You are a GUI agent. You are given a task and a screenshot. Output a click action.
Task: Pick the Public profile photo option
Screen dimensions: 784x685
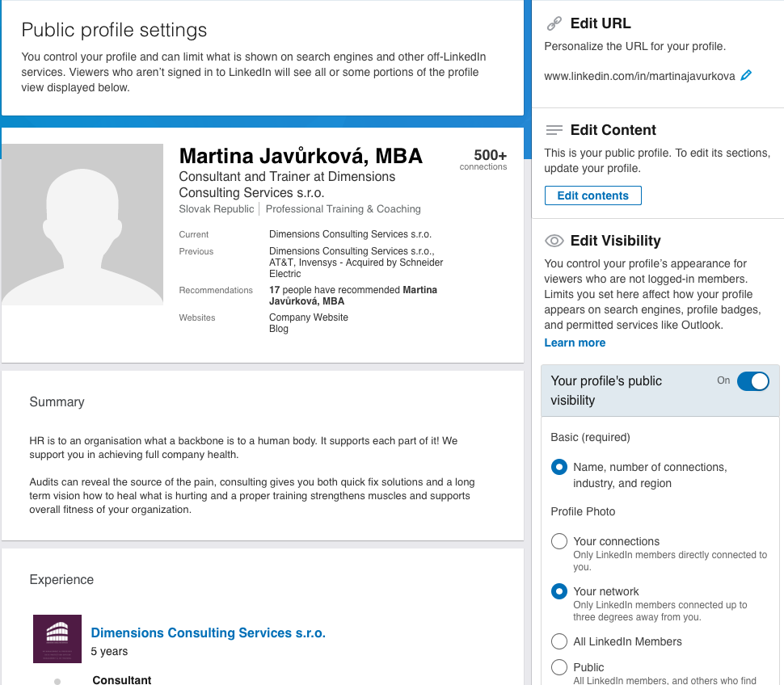559,667
